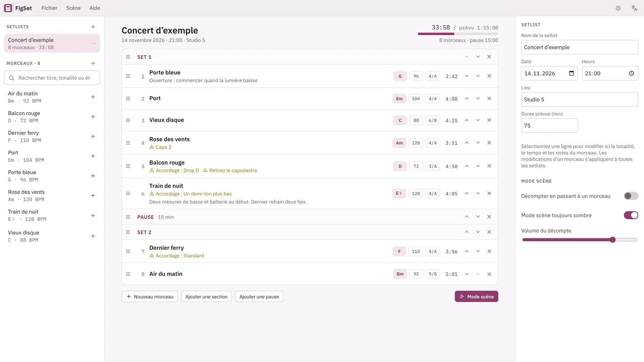Remove Vieux disque from the setlist

tap(489, 120)
